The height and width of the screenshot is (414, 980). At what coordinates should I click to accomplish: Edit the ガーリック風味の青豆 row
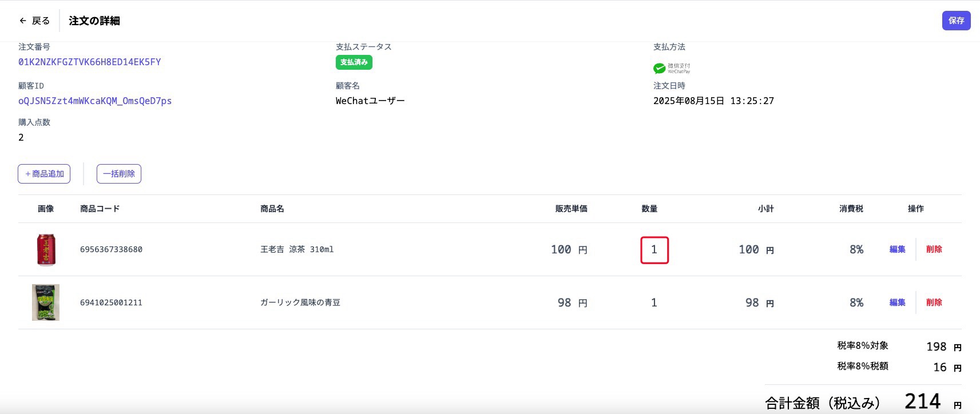pos(897,302)
